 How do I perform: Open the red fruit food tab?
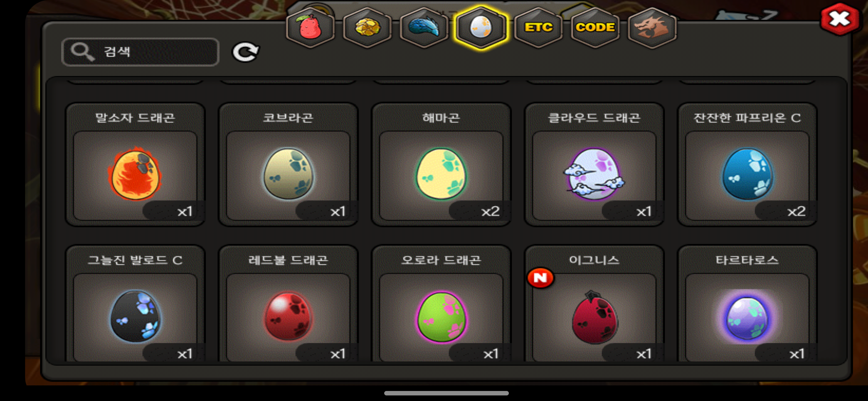[310, 27]
